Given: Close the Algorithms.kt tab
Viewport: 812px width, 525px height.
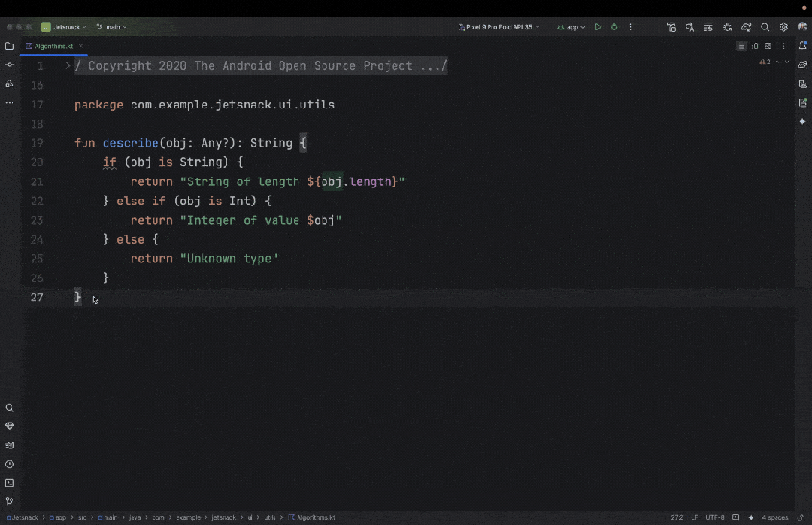Looking at the screenshot, I should tap(80, 46).
